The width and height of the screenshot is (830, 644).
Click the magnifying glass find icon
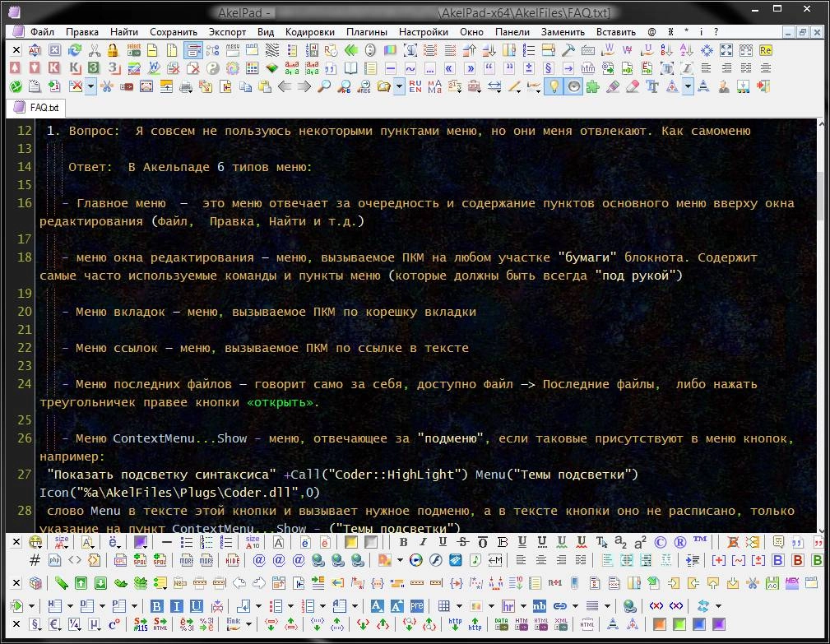click(323, 86)
